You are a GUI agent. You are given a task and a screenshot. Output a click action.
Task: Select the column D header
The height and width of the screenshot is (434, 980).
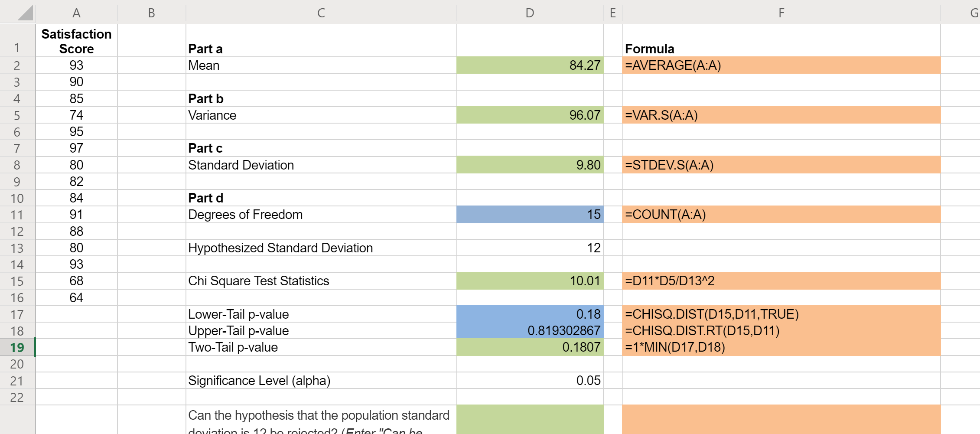click(529, 13)
